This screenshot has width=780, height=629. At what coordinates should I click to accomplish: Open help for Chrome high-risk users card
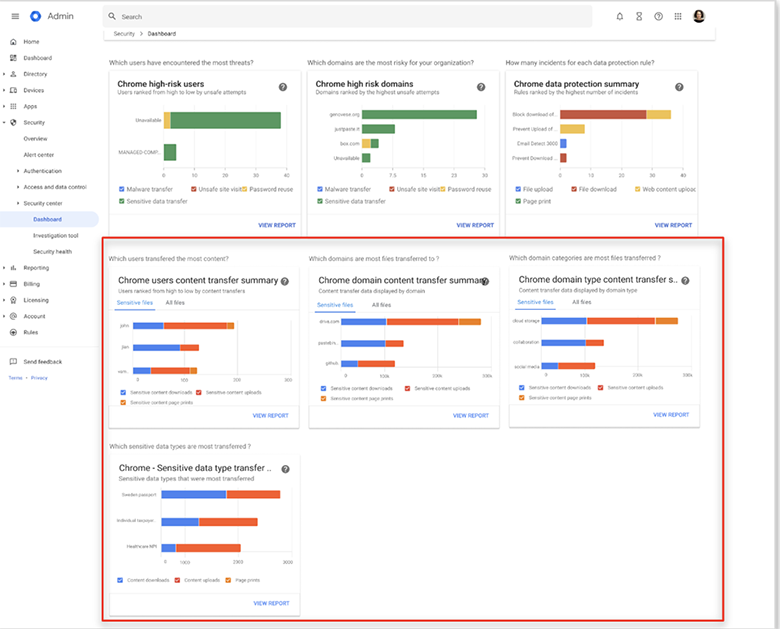(283, 87)
